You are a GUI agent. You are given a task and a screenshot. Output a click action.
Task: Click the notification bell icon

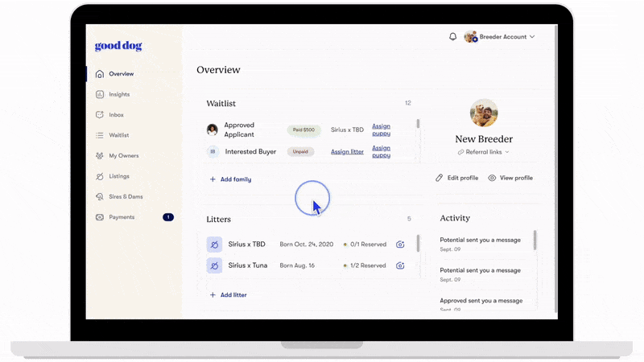[x=452, y=37]
